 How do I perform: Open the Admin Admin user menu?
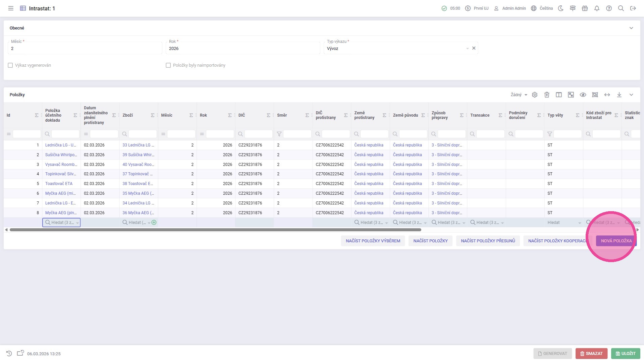510,8
